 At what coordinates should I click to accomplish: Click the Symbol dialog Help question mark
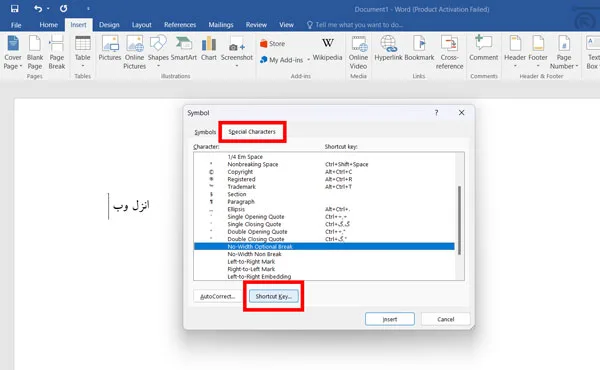pos(436,112)
